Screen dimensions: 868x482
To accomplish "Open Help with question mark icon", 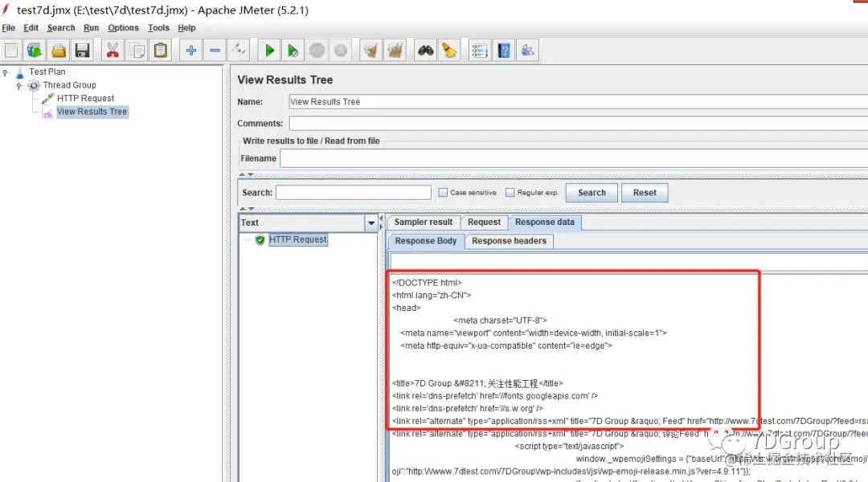I will tap(504, 51).
